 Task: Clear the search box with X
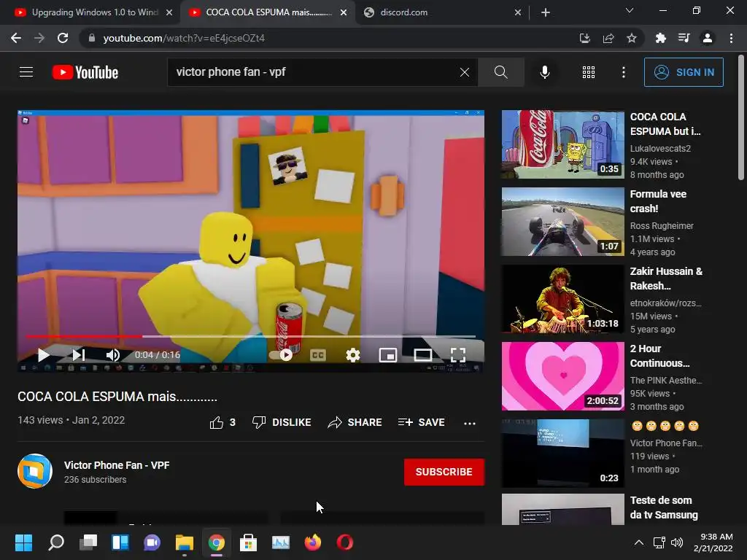pos(465,72)
